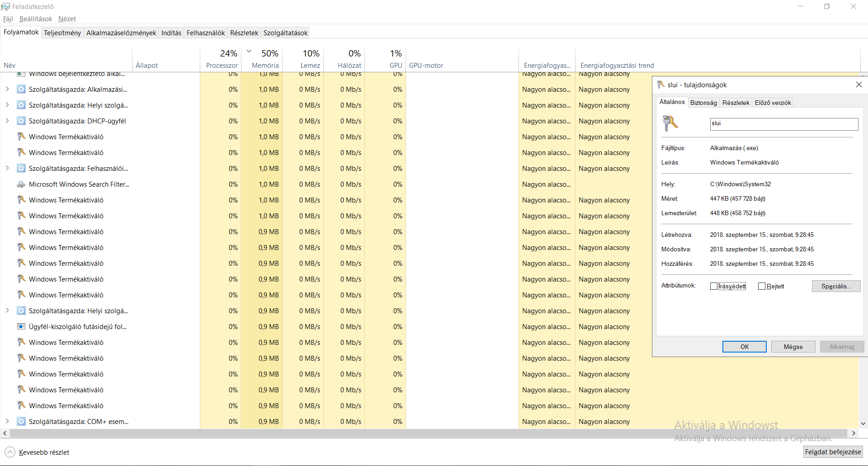
Task: Click the horizontal scrollbar left arrow
Action: [5, 433]
